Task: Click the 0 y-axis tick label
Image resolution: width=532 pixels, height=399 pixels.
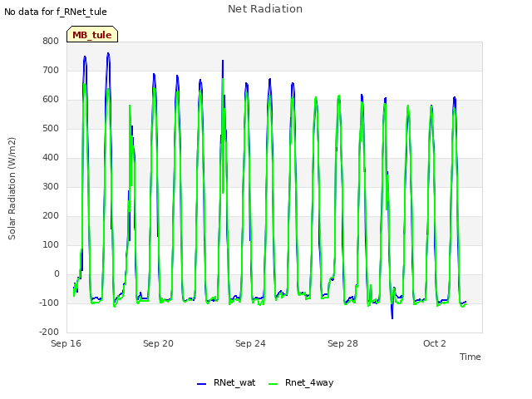Action: [x=57, y=274]
